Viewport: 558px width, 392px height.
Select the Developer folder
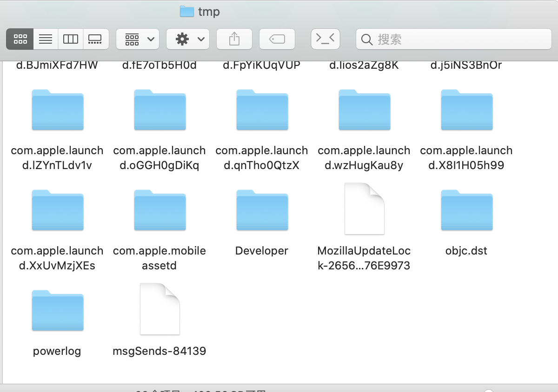pyautogui.click(x=262, y=210)
